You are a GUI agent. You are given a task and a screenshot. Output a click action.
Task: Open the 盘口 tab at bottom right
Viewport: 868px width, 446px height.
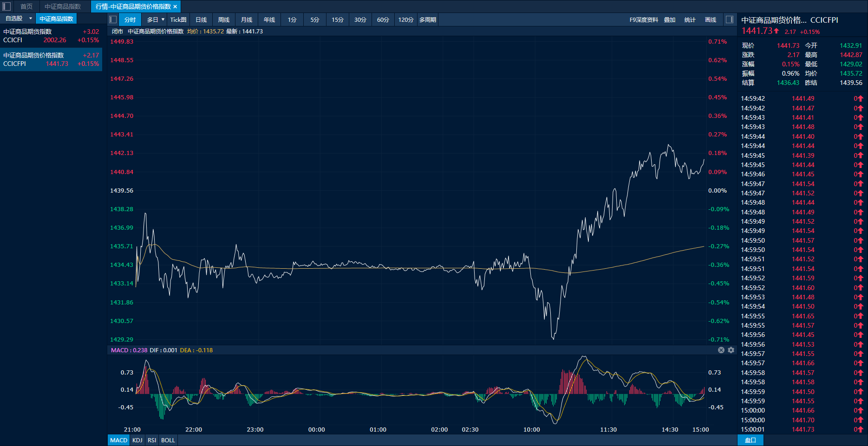[751, 440]
